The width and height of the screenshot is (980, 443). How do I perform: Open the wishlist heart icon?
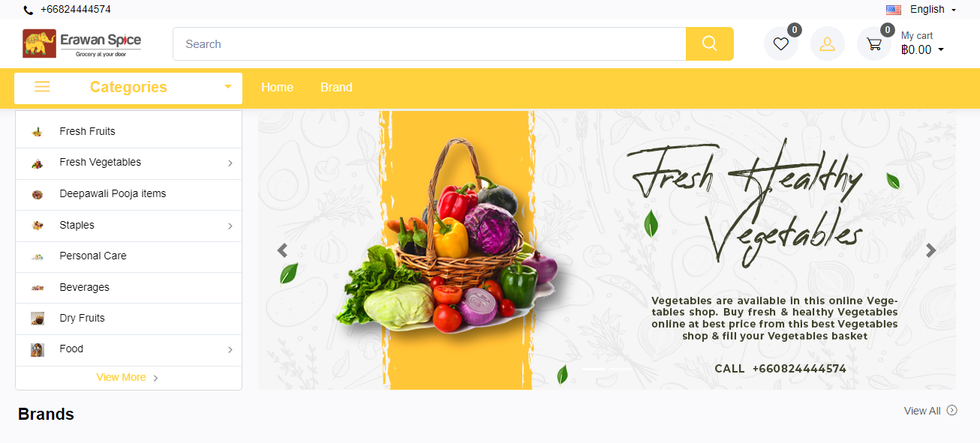780,43
